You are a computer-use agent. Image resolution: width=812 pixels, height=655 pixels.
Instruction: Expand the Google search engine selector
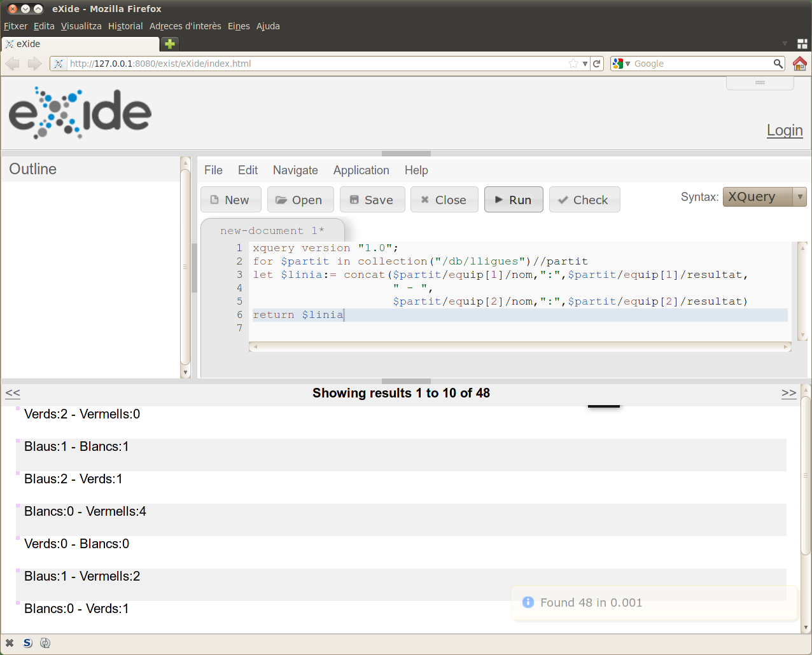coord(620,64)
